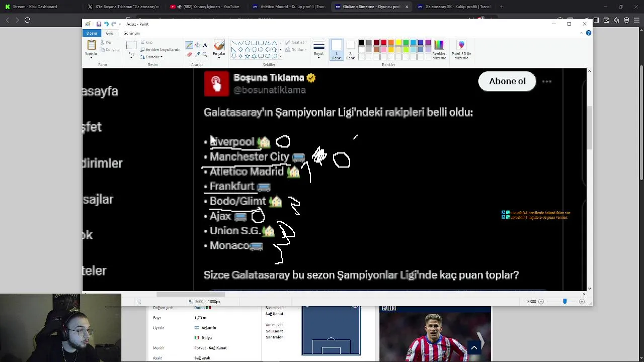Click browser reload button
The width and height of the screenshot is (644, 362).
pyautogui.click(x=28, y=20)
